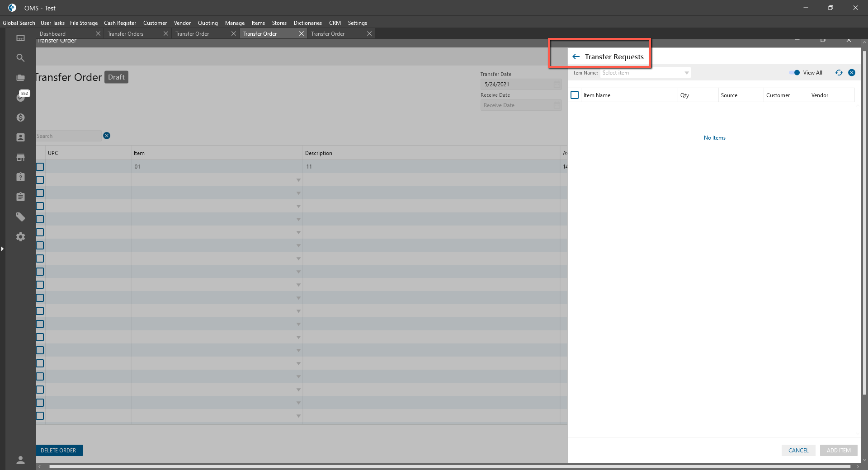This screenshot has height=470, width=868.
Task: Refresh the Transfer Requests list
Action: [x=839, y=73]
